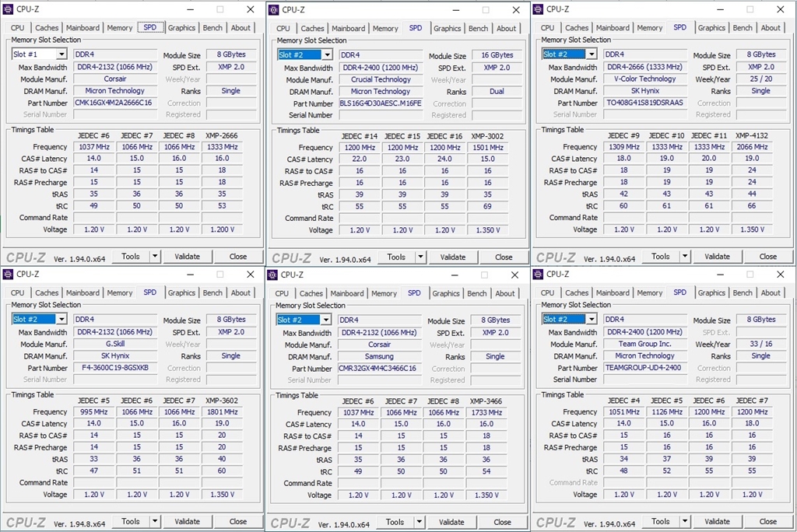Switch to CPU tab in CMK16GX4M2A2666C16 window
The width and height of the screenshot is (797, 532).
(18, 28)
